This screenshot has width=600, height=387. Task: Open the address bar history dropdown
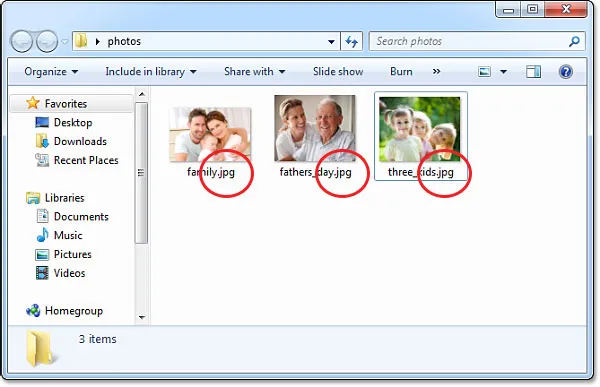[x=331, y=41]
